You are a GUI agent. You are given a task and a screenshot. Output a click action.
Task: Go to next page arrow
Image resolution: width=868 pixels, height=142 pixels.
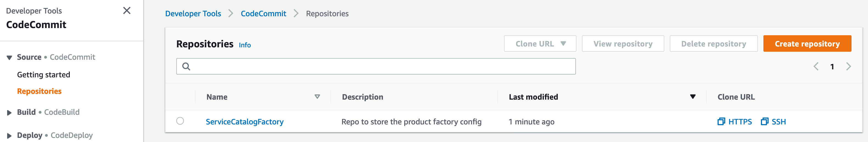(849, 67)
